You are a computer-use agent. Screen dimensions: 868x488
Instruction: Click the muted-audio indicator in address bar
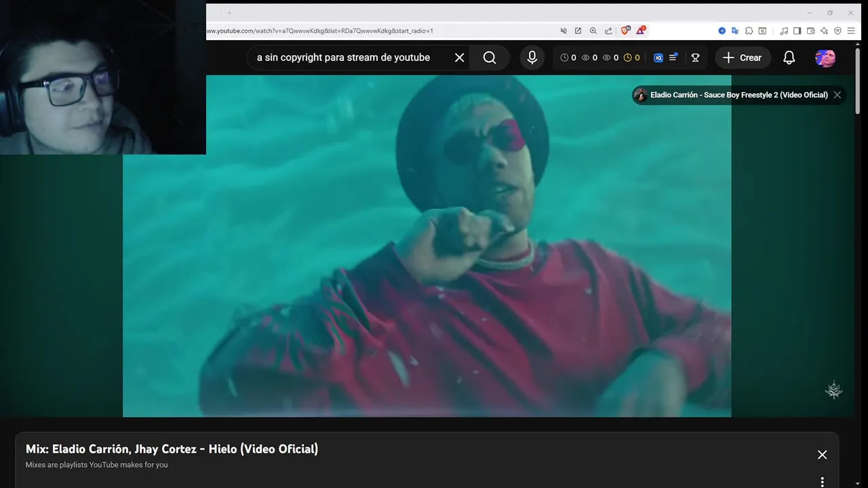[564, 30]
